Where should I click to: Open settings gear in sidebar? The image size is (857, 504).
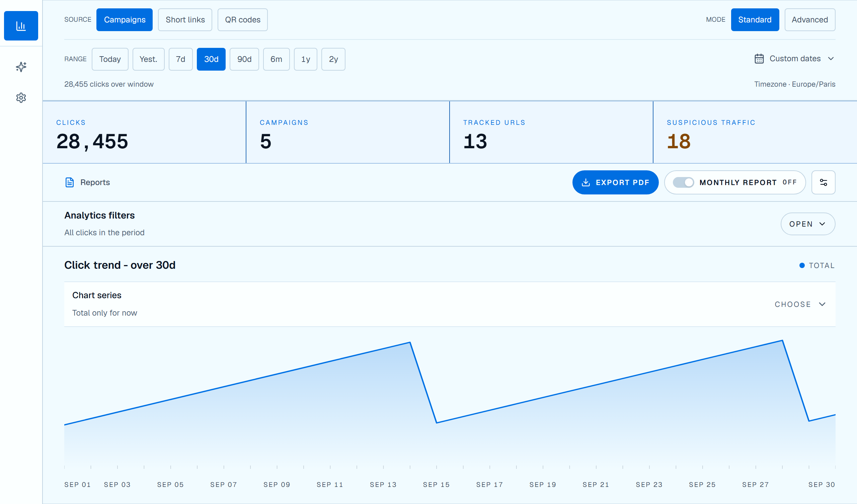point(21,98)
